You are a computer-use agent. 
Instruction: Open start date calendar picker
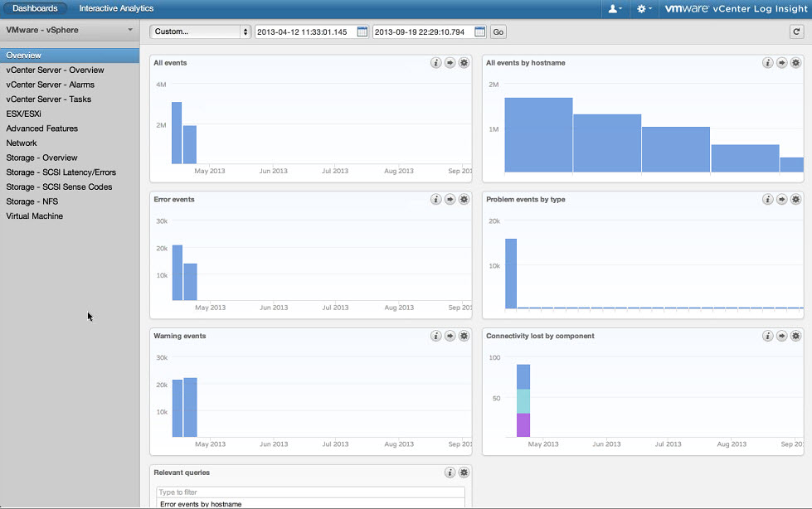tap(362, 32)
